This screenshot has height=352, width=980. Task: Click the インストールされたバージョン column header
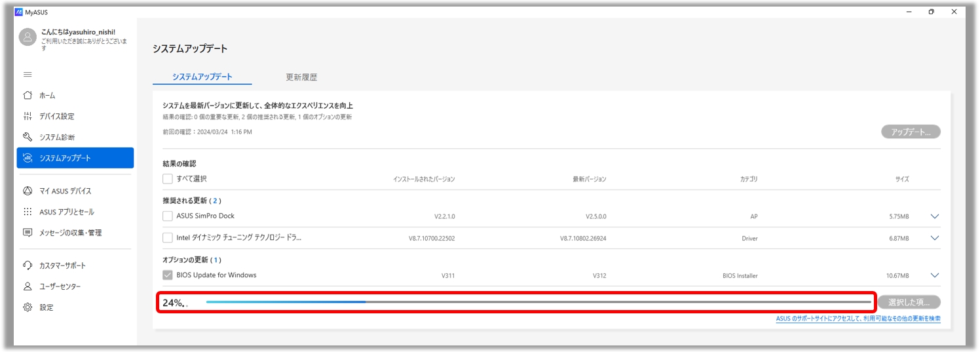[424, 179]
